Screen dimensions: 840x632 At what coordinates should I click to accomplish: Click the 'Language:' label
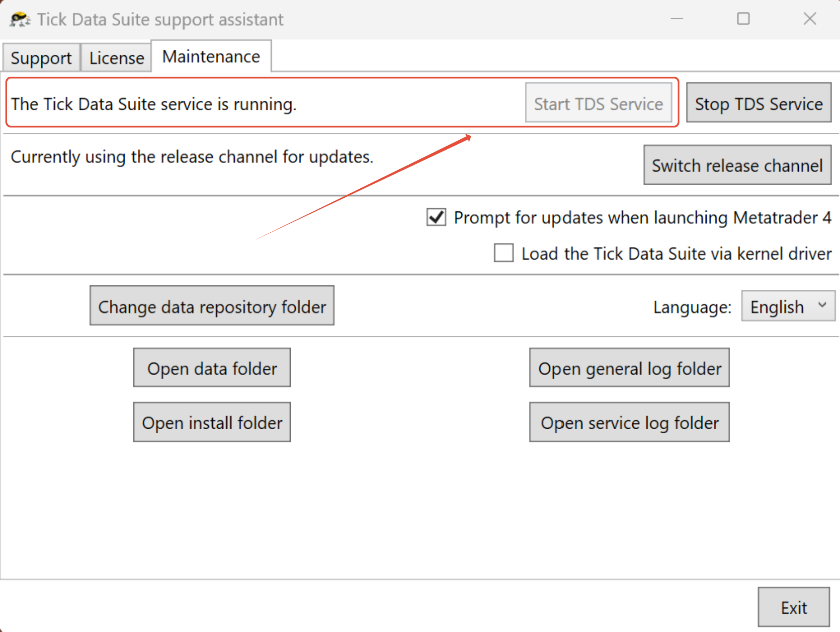point(692,307)
